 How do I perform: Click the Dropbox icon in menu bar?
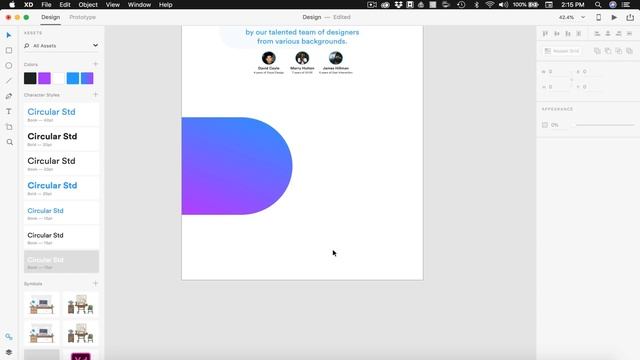pos(398,5)
